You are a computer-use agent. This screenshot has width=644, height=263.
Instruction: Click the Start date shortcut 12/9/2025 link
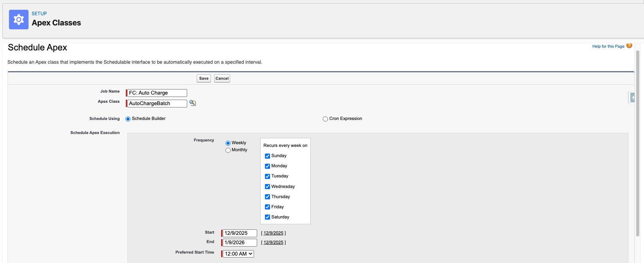coord(274,233)
